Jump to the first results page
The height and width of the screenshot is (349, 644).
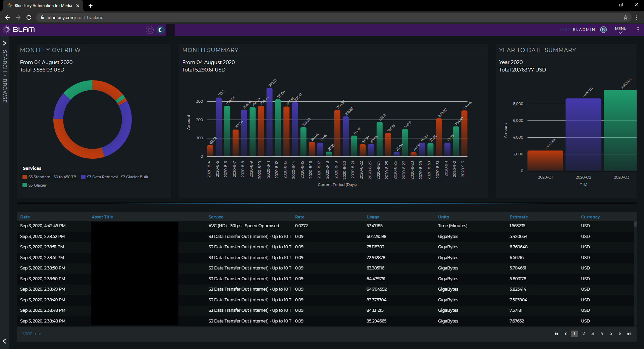point(556,334)
